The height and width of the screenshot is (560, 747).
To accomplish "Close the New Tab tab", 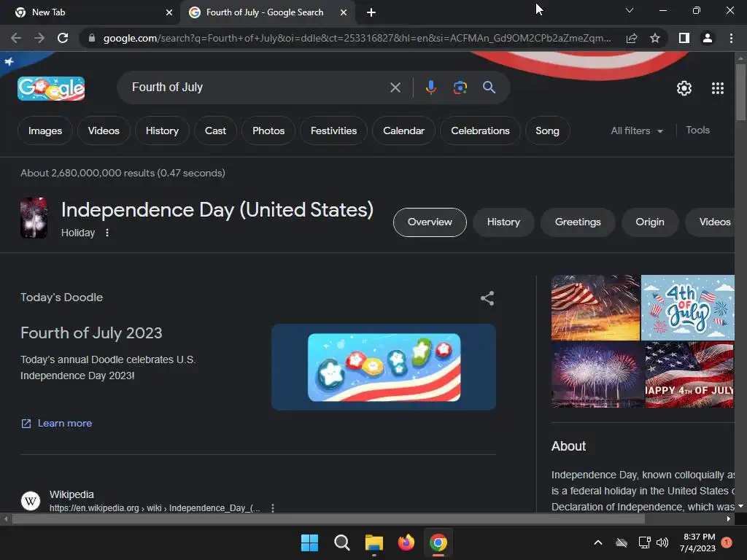I will pyautogui.click(x=169, y=12).
